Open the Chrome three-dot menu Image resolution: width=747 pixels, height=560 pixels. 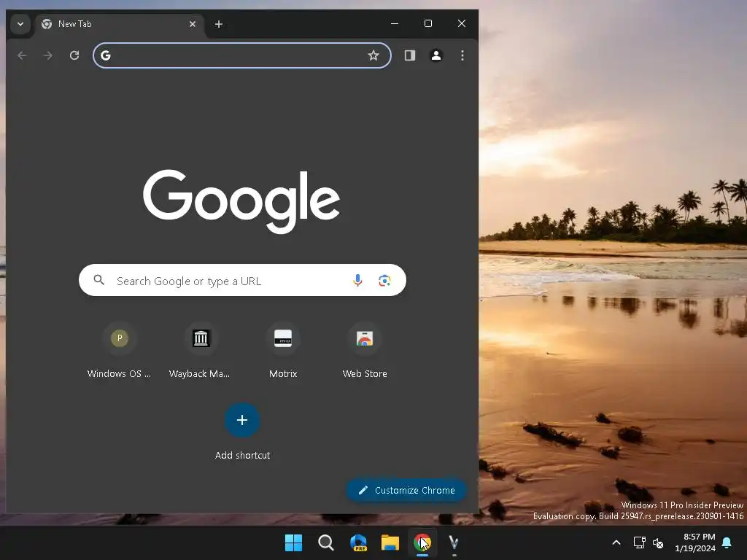coord(462,55)
